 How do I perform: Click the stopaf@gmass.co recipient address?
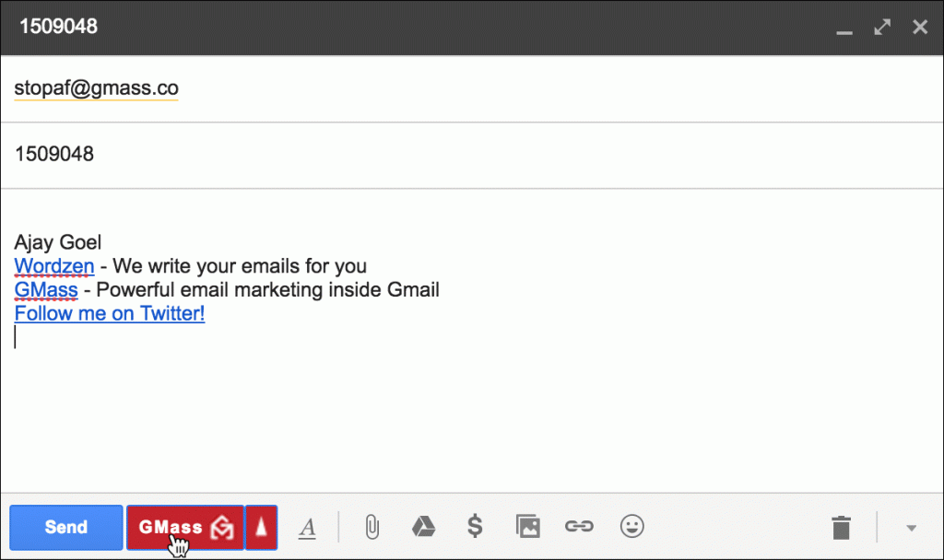pos(96,88)
